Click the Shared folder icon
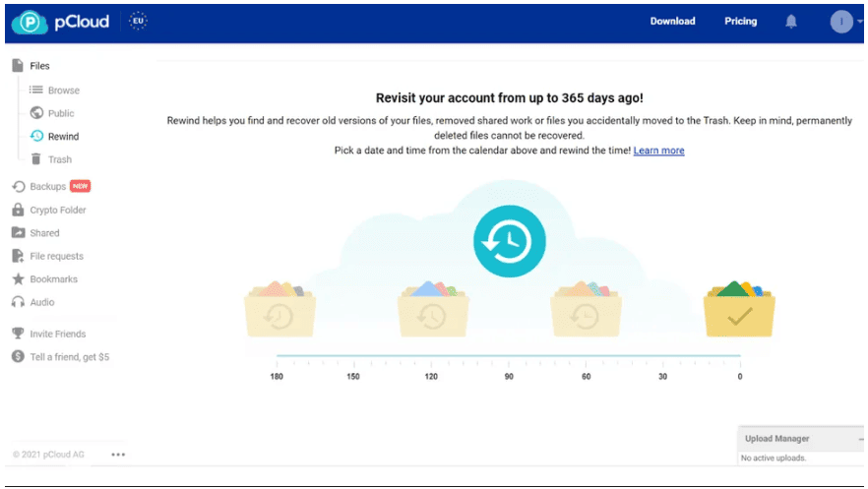The image size is (868, 489). [19, 232]
